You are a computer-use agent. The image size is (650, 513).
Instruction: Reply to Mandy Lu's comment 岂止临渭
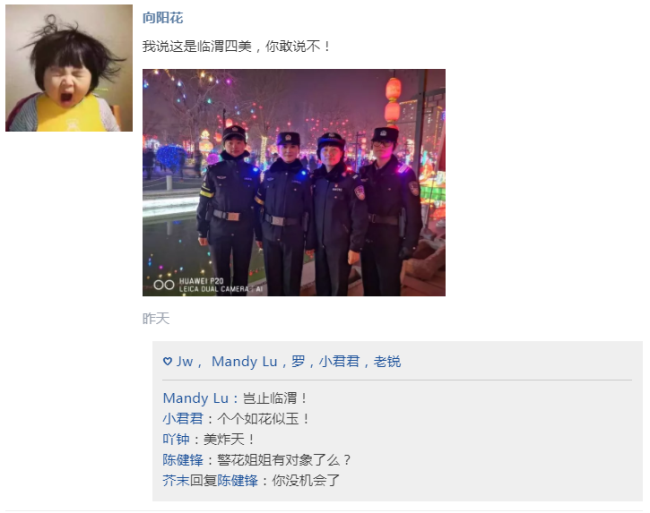tap(274, 398)
